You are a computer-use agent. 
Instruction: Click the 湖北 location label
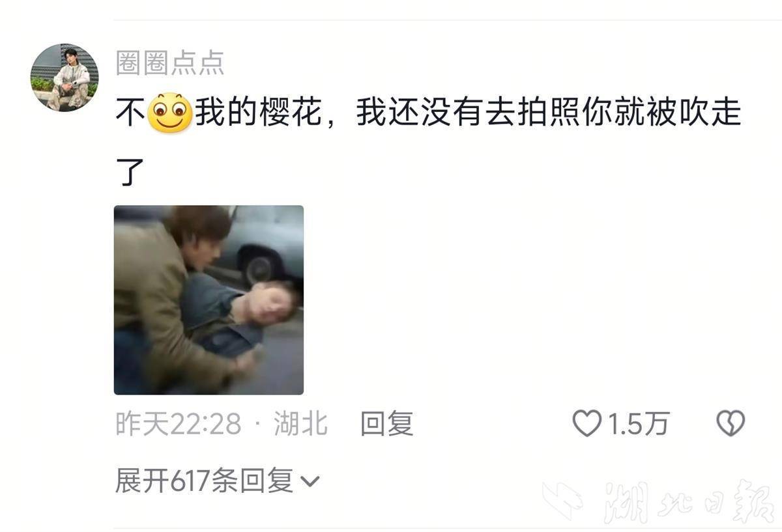coord(300,424)
